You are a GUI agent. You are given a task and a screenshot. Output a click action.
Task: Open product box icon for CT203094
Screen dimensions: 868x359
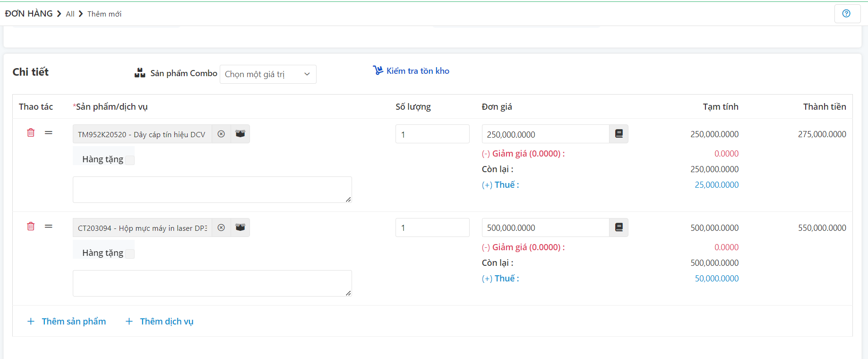pyautogui.click(x=240, y=228)
